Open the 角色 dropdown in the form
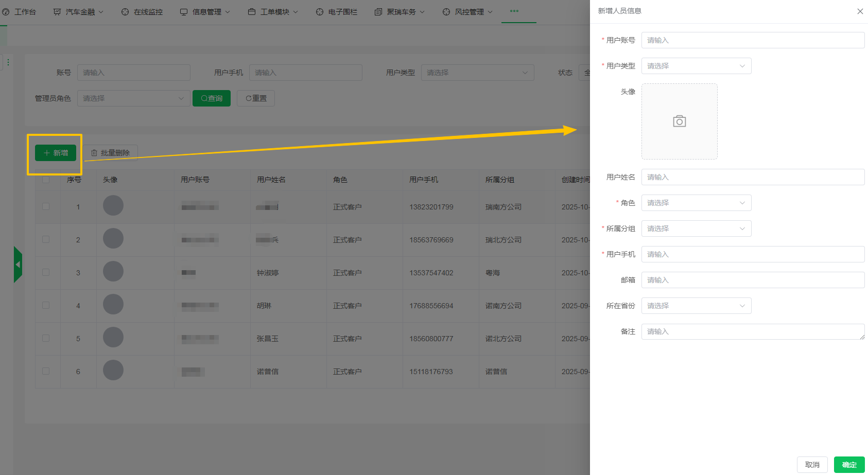Image resolution: width=868 pixels, height=475 pixels. tap(696, 203)
